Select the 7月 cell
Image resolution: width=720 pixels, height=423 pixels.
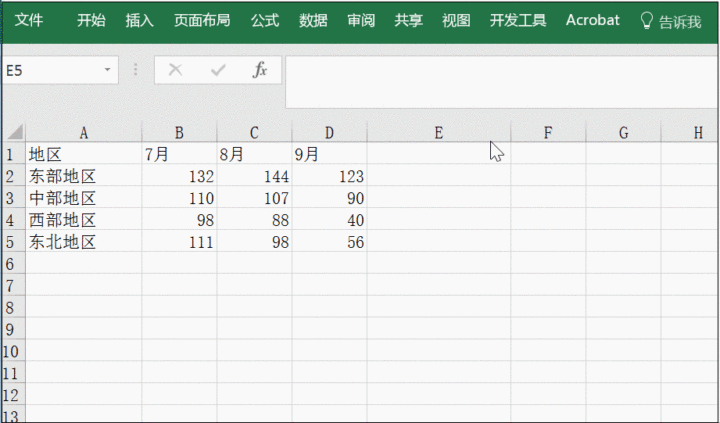pyautogui.click(x=179, y=154)
